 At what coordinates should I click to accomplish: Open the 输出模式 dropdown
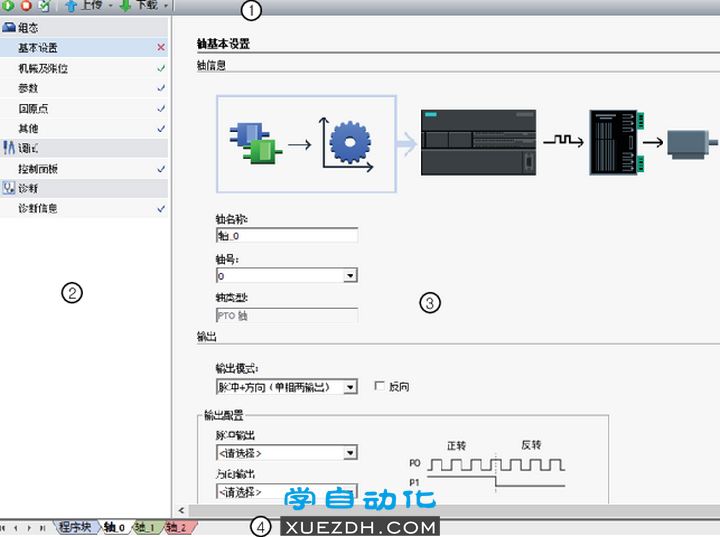tap(350, 387)
